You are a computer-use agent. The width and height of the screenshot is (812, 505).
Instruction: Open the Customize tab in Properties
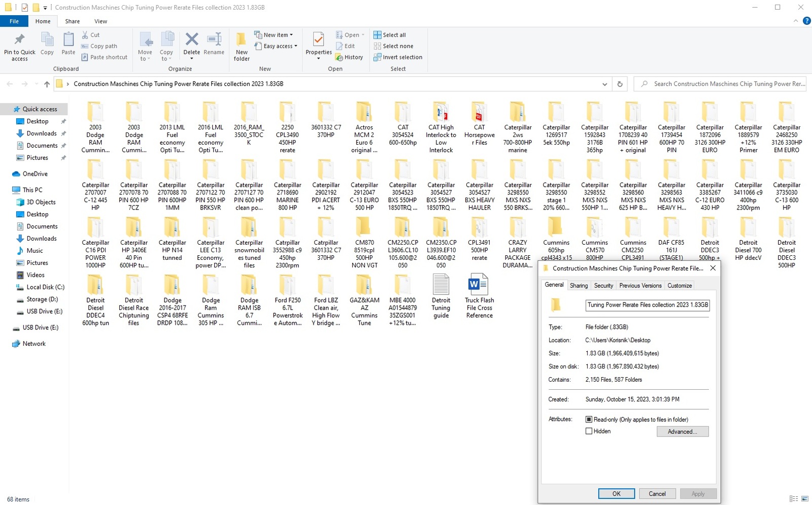(680, 286)
